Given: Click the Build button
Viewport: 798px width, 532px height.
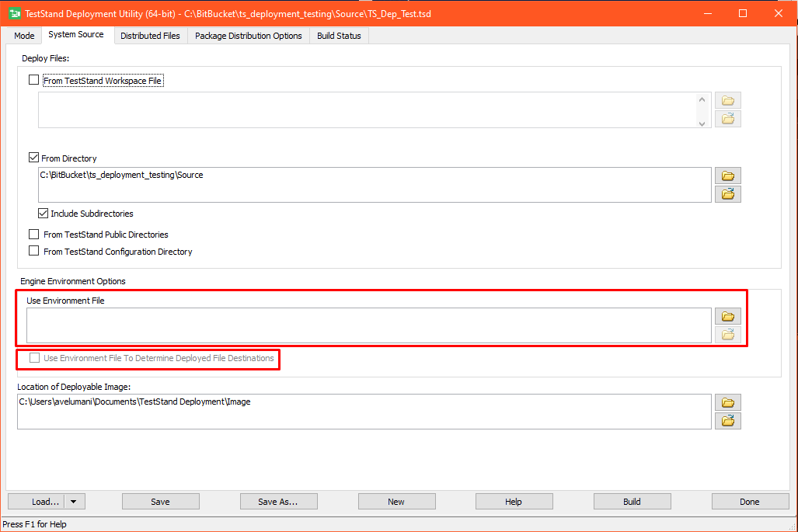Looking at the screenshot, I should 632,502.
